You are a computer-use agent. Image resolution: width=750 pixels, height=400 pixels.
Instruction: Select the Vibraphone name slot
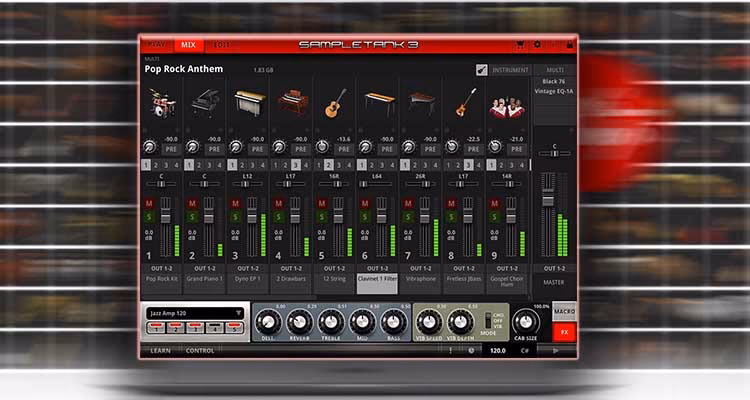(x=421, y=283)
